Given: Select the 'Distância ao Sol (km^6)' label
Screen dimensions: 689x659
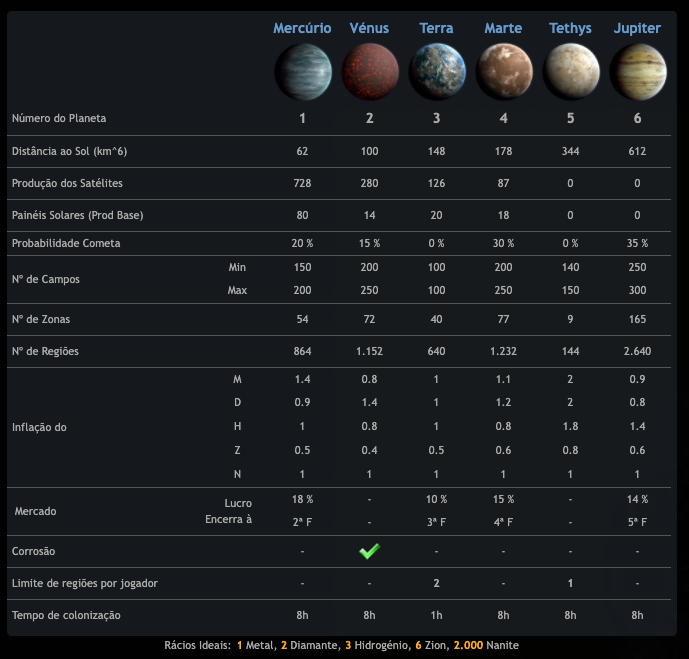Looking at the screenshot, I should [x=69, y=151].
